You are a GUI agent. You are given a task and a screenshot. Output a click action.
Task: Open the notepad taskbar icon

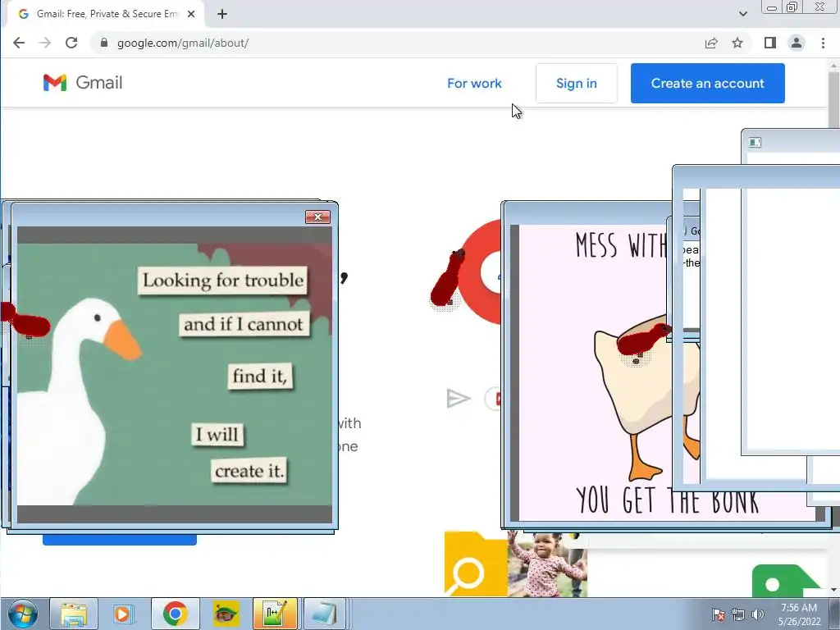tap(325, 614)
